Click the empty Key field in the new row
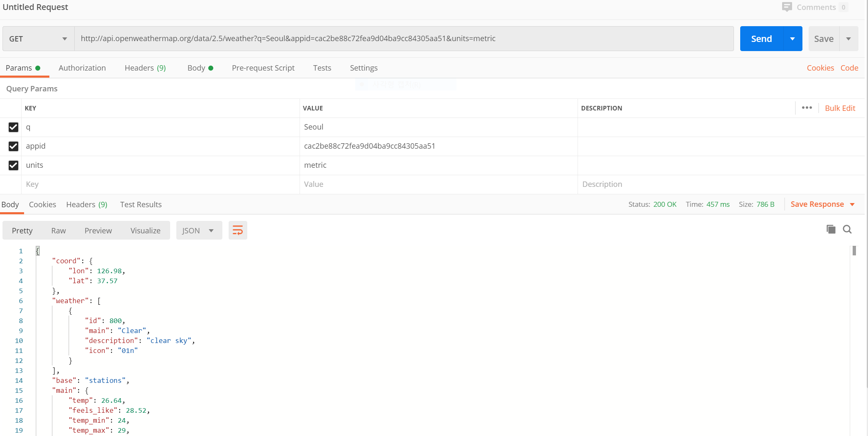Screen dimensions: 868x436 pyautogui.click(x=160, y=184)
